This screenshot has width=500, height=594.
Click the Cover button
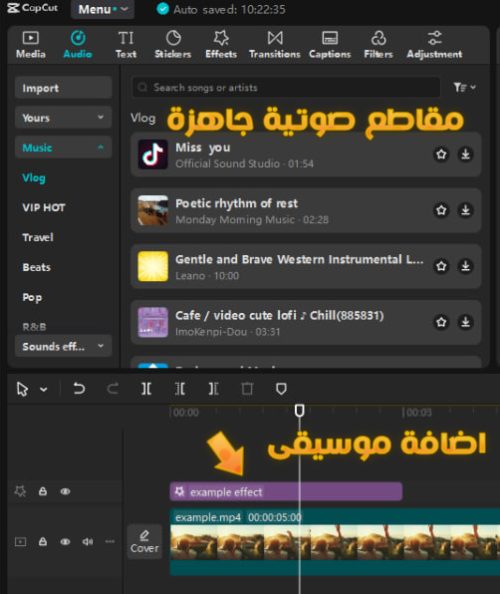coord(144,542)
